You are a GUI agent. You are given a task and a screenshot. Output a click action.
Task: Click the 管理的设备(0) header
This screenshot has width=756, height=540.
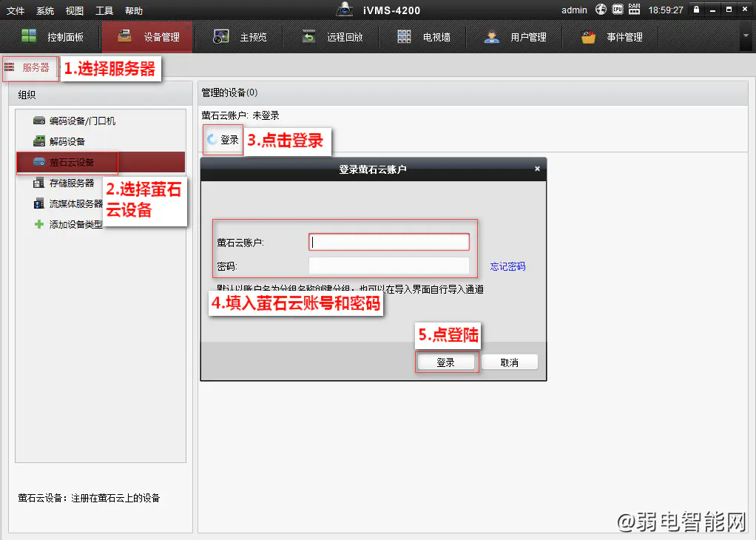point(229,92)
